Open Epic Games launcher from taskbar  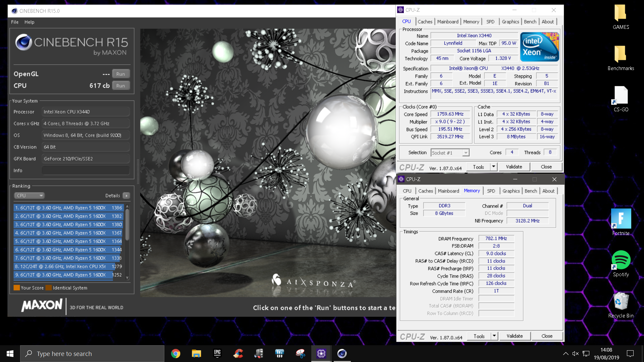[217, 354]
